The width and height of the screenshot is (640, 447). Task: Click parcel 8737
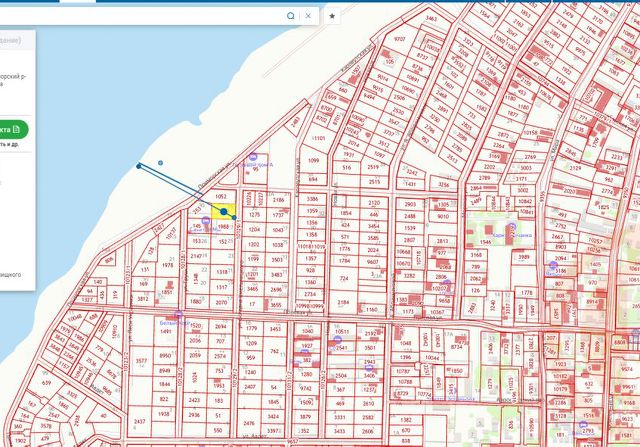tap(422, 57)
